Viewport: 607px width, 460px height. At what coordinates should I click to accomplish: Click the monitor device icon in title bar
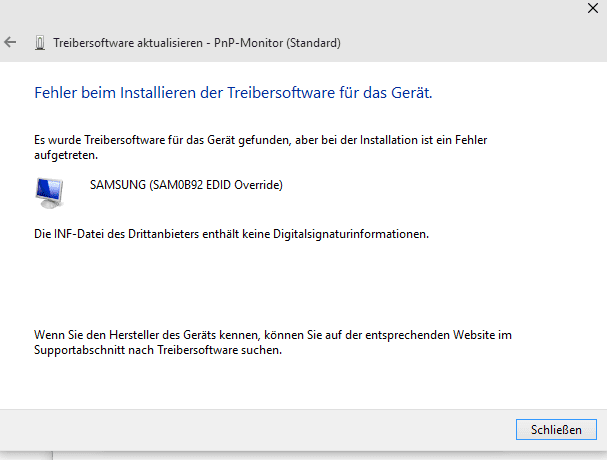coord(39,43)
